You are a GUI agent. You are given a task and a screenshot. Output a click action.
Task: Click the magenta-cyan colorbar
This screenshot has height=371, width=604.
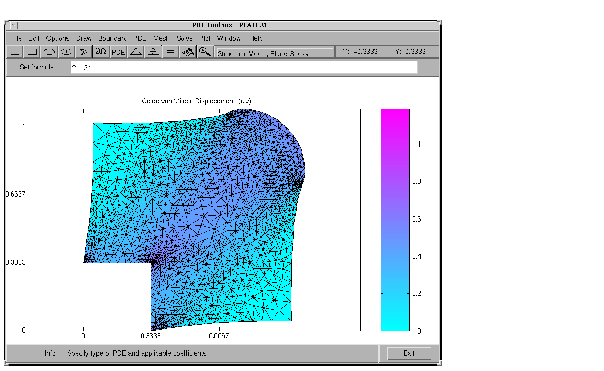click(395, 220)
